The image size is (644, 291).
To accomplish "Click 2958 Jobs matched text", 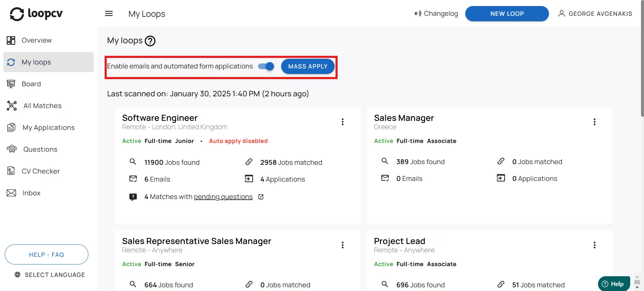I will coord(291,162).
